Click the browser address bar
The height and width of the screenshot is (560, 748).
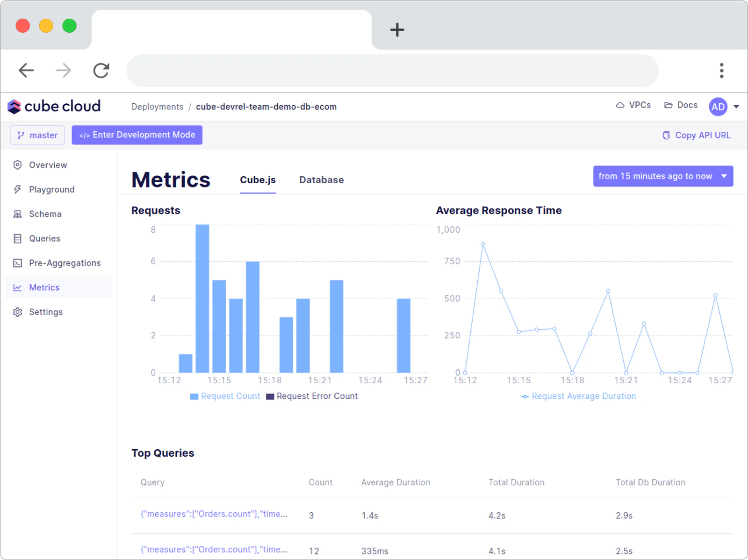[393, 71]
